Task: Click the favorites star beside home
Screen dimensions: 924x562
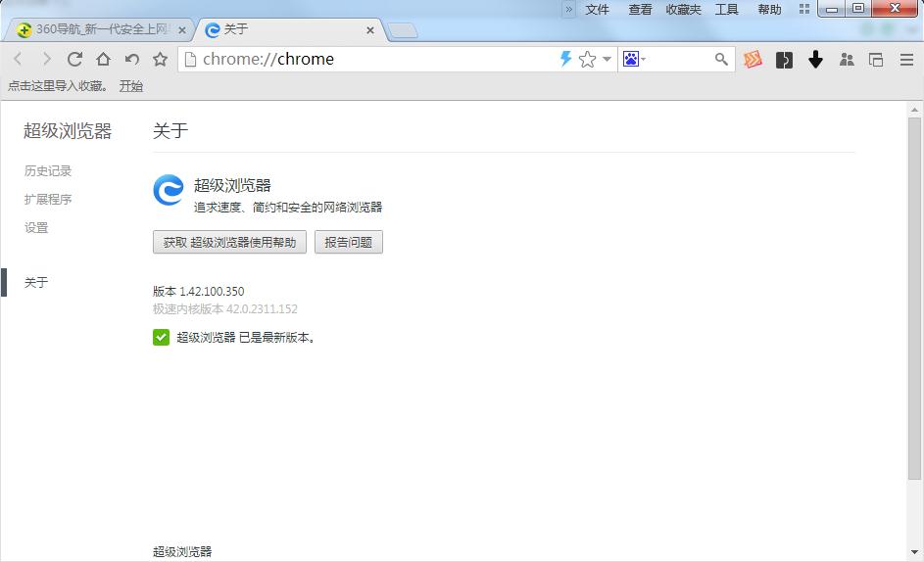Action: pos(161,59)
